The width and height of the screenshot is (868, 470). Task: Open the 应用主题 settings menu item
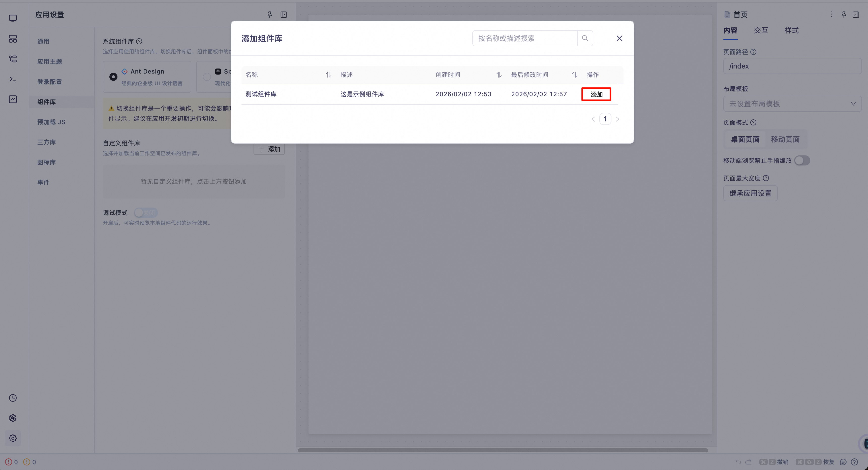(50, 62)
